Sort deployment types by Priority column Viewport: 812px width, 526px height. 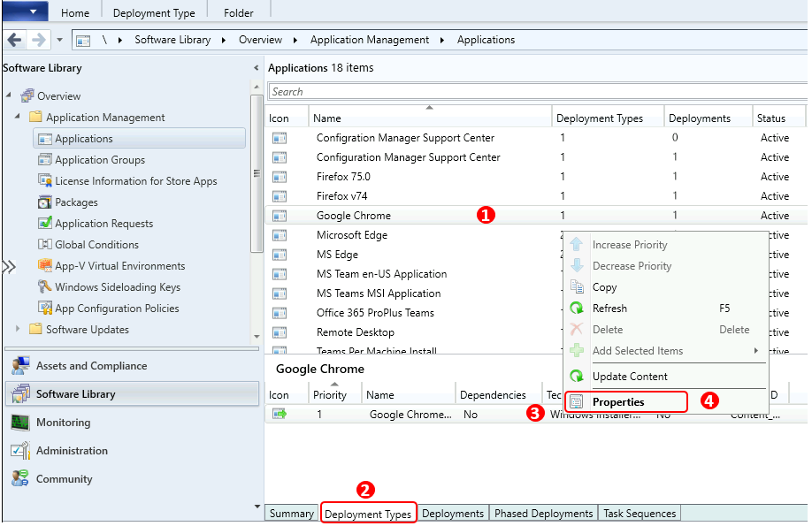(x=334, y=394)
